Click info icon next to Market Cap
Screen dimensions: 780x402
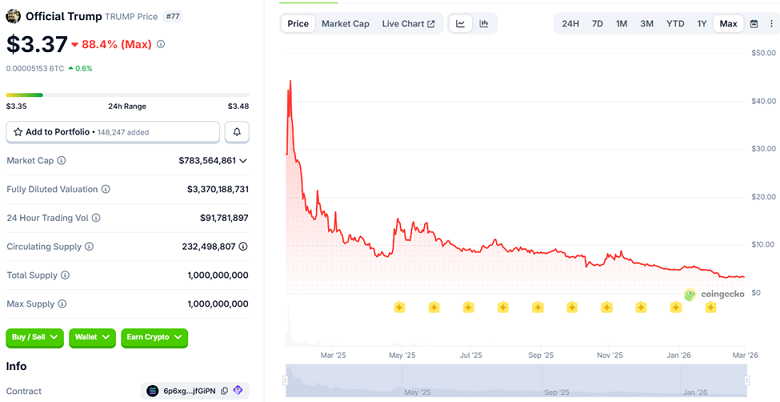pyautogui.click(x=61, y=161)
